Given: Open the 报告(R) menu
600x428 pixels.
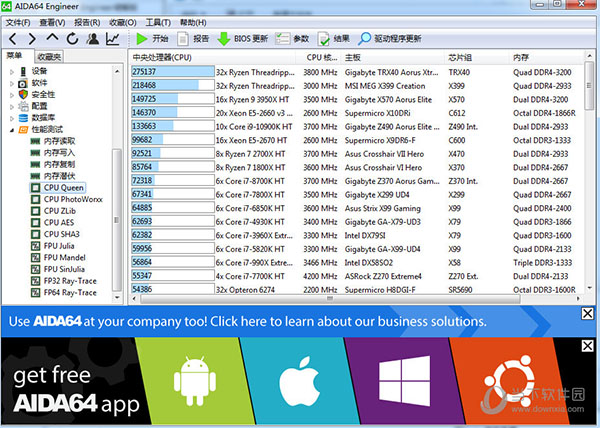Looking at the screenshot, I should [x=87, y=23].
